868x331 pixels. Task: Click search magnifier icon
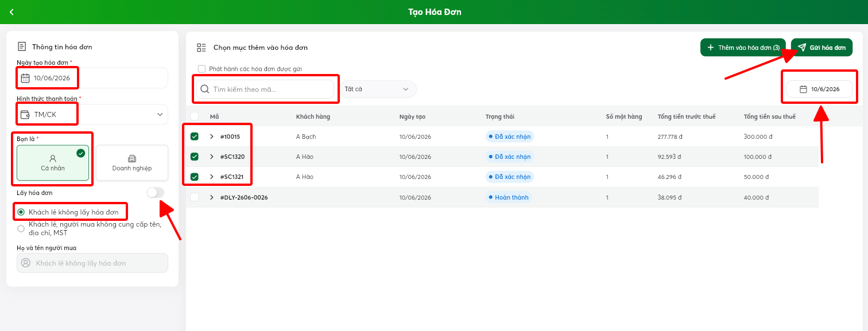pyautogui.click(x=204, y=89)
